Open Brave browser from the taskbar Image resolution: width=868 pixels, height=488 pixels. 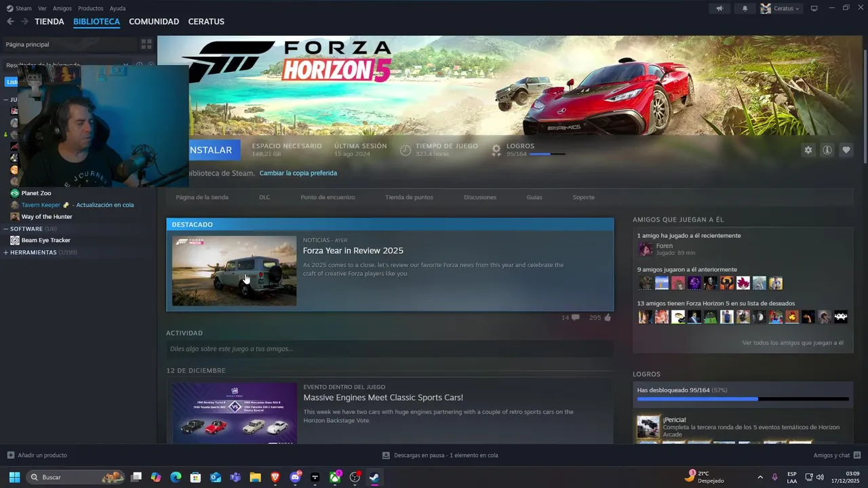click(275, 477)
